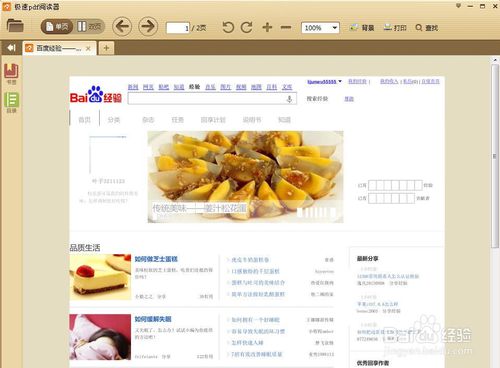The width and height of the screenshot is (500, 368).
Task: Click the 图片 link in Baidu nav
Action: 226,87
